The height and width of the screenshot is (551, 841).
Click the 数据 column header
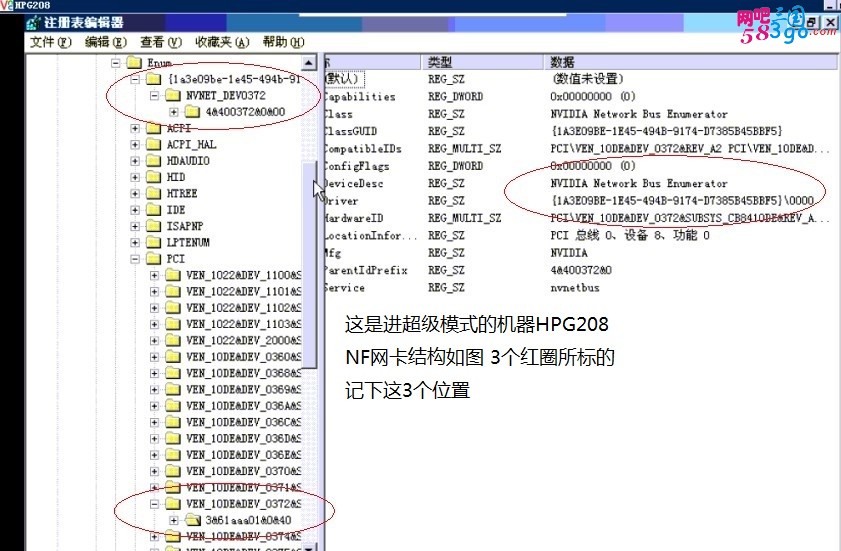click(691, 62)
